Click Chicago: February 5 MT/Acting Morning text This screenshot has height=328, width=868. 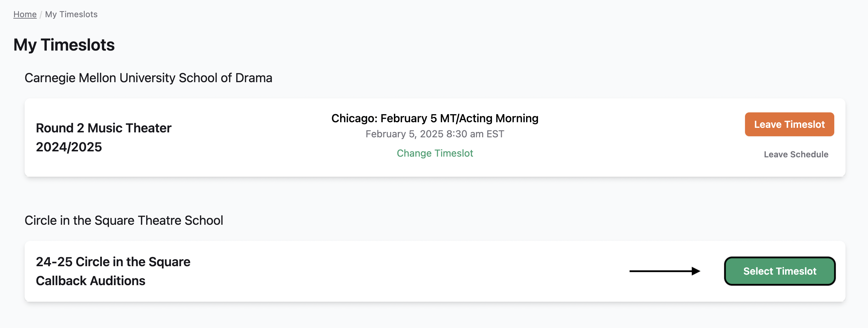(435, 118)
